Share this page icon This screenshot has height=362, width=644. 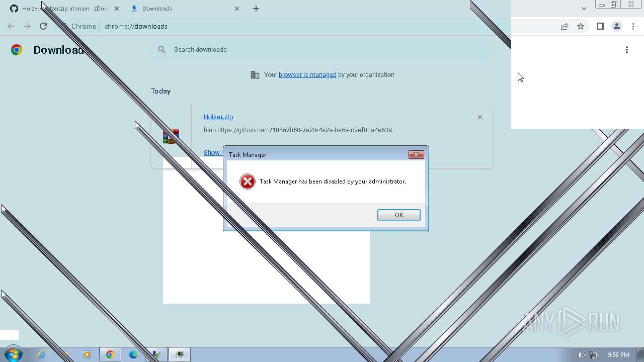(x=565, y=26)
